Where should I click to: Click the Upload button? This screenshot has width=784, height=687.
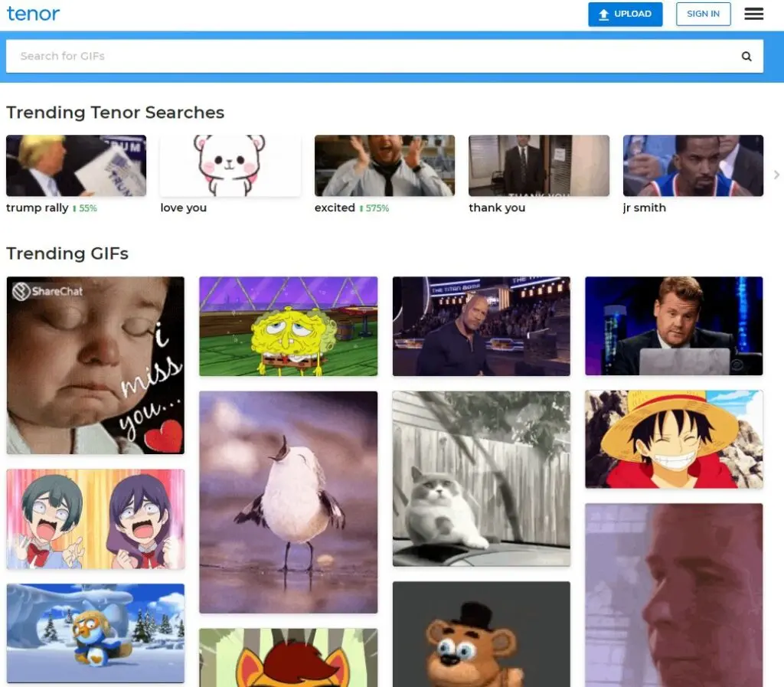pyautogui.click(x=625, y=14)
